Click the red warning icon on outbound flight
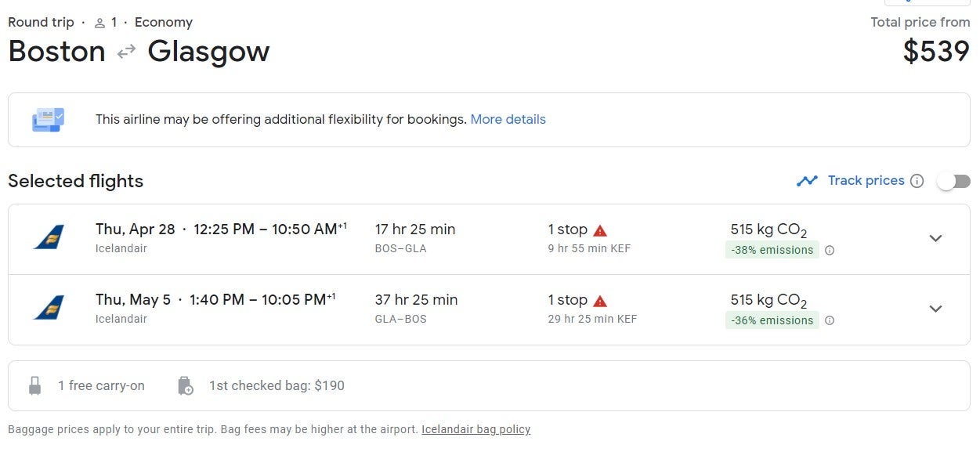 (600, 230)
